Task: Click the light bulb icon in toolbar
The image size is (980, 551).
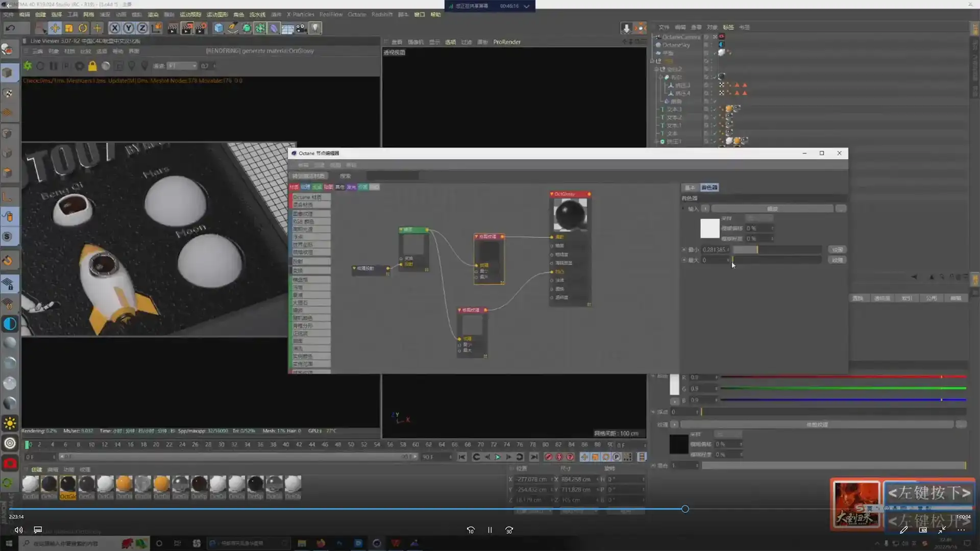Action: (x=315, y=28)
